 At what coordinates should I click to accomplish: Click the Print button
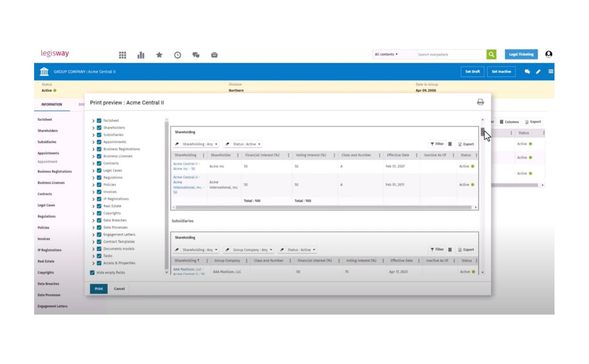pos(99,289)
